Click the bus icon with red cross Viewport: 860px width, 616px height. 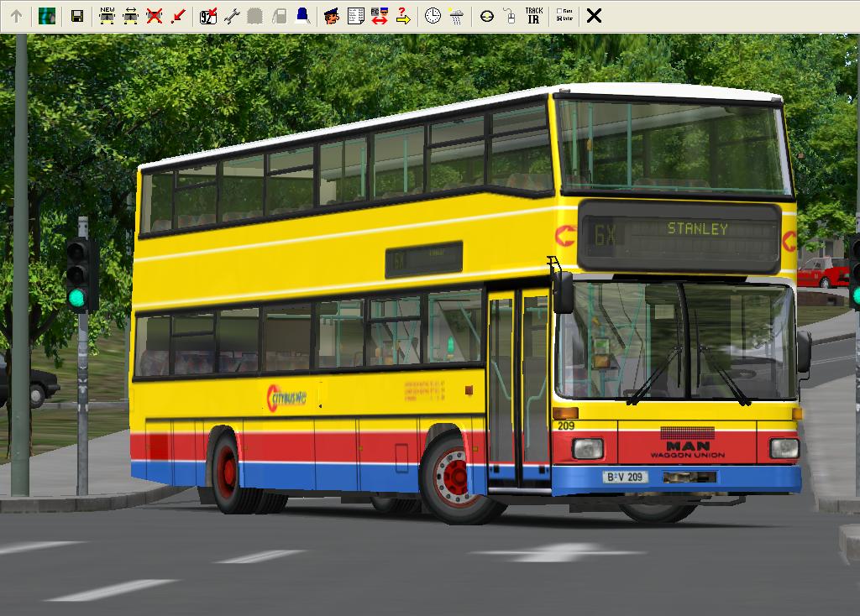(x=155, y=16)
